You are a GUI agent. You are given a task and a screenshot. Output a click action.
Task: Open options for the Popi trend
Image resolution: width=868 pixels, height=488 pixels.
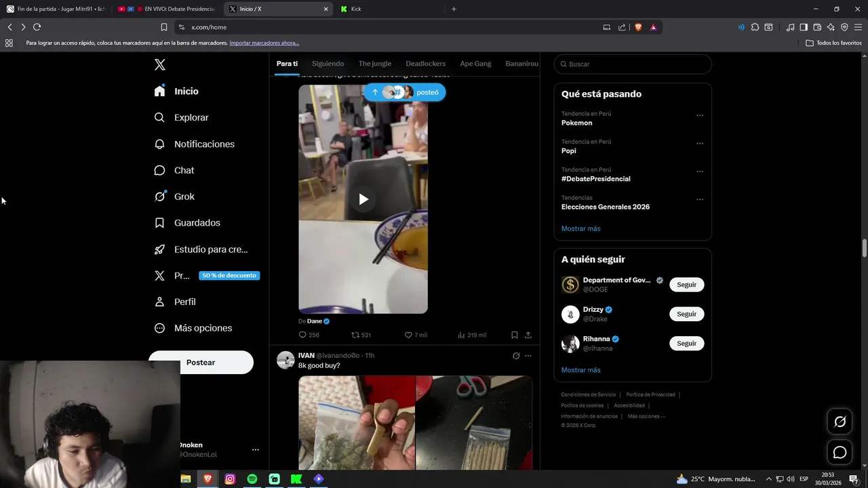click(700, 144)
